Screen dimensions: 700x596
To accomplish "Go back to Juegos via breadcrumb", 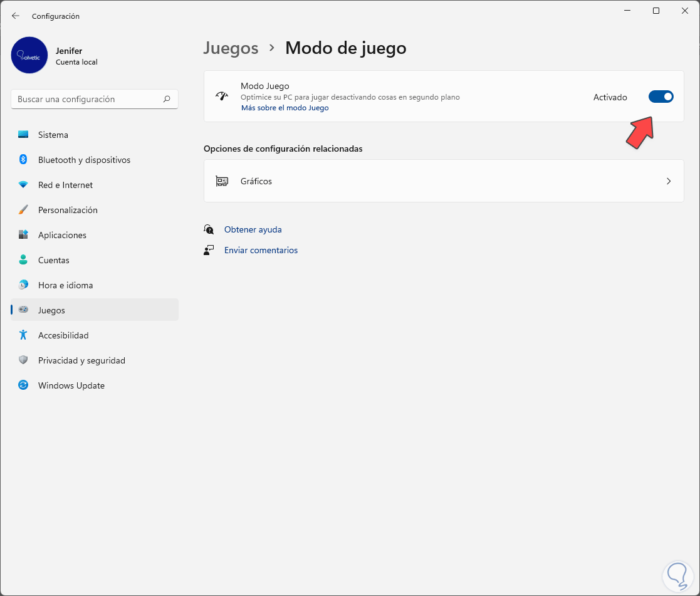I will (231, 48).
